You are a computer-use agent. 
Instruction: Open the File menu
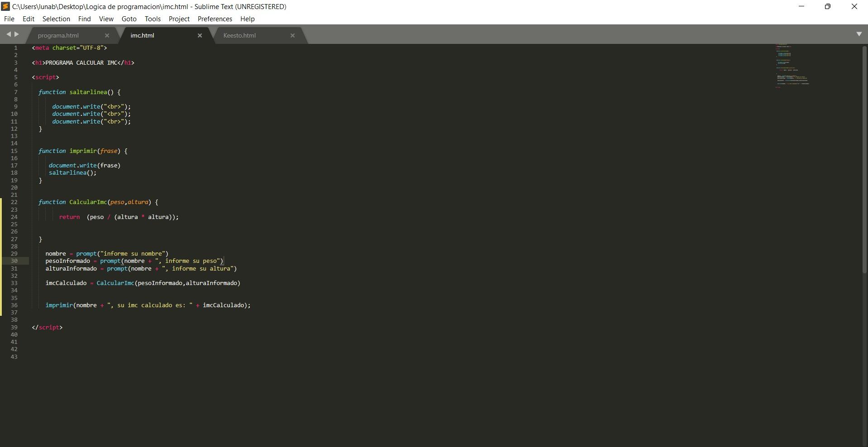click(x=9, y=19)
